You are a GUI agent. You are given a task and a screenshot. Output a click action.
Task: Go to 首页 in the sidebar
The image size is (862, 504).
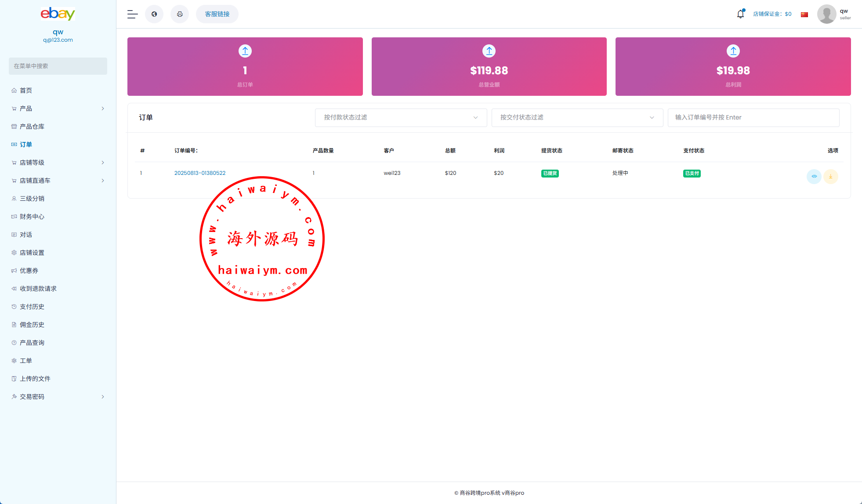pyautogui.click(x=26, y=91)
